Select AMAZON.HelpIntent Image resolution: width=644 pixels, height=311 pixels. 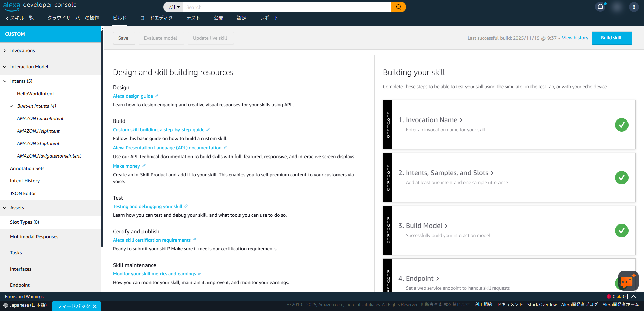(38, 131)
